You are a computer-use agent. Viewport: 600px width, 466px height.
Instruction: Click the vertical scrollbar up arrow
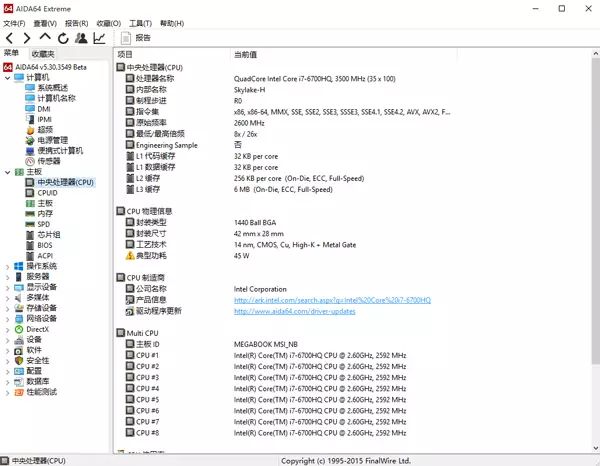pyautogui.click(x=596, y=54)
